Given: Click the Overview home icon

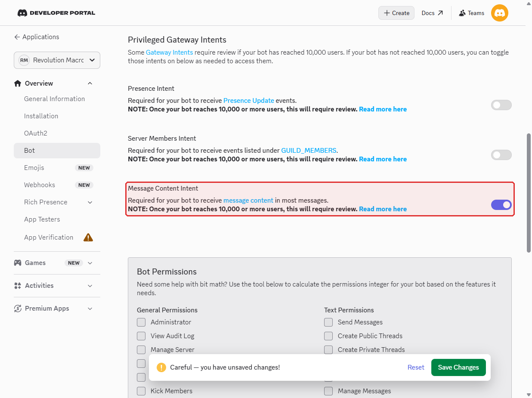Looking at the screenshot, I should coord(18,83).
